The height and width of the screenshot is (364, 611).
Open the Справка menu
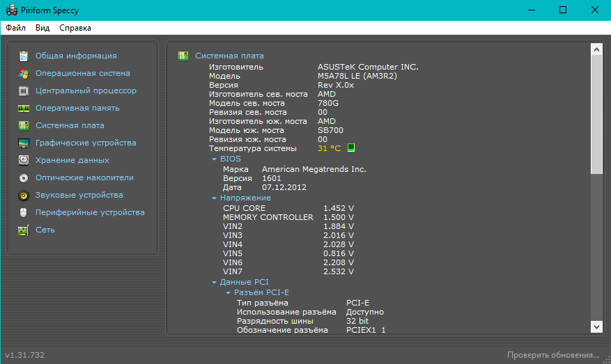(75, 28)
